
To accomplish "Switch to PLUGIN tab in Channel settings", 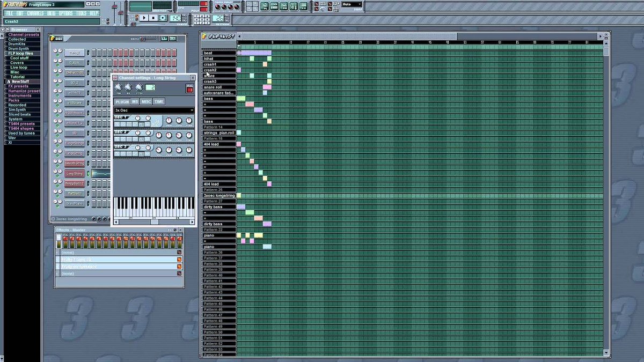I will pos(122,101).
